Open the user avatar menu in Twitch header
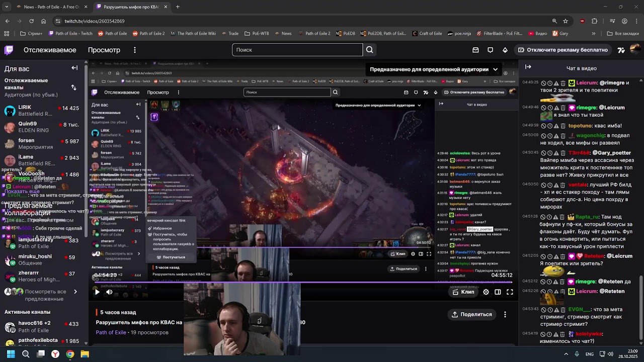 635,50
